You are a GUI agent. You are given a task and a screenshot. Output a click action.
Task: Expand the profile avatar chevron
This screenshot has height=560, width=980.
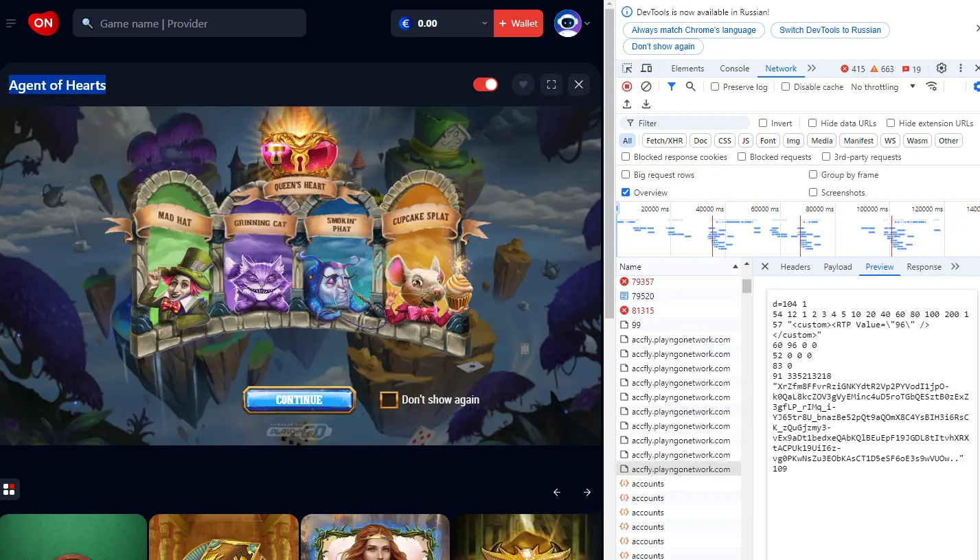pos(587,23)
